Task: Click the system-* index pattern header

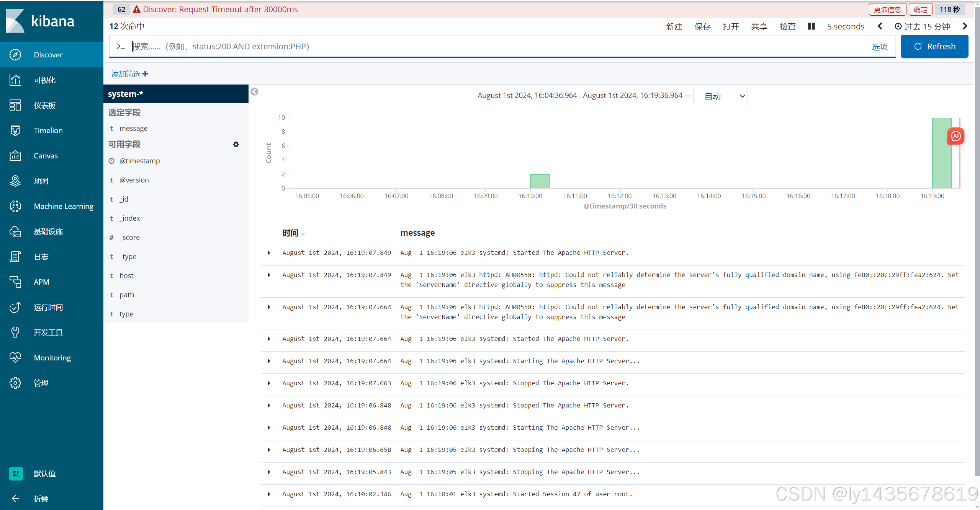Action: click(176, 94)
